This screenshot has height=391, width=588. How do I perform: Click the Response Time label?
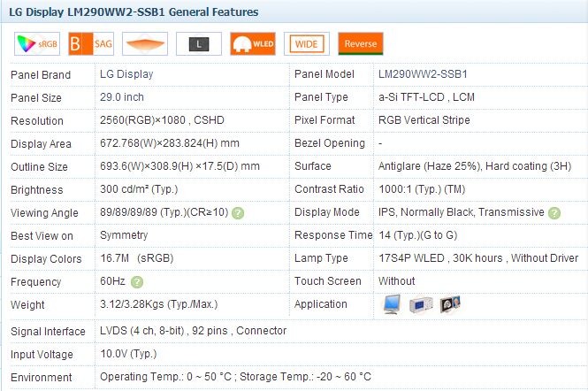click(x=333, y=235)
